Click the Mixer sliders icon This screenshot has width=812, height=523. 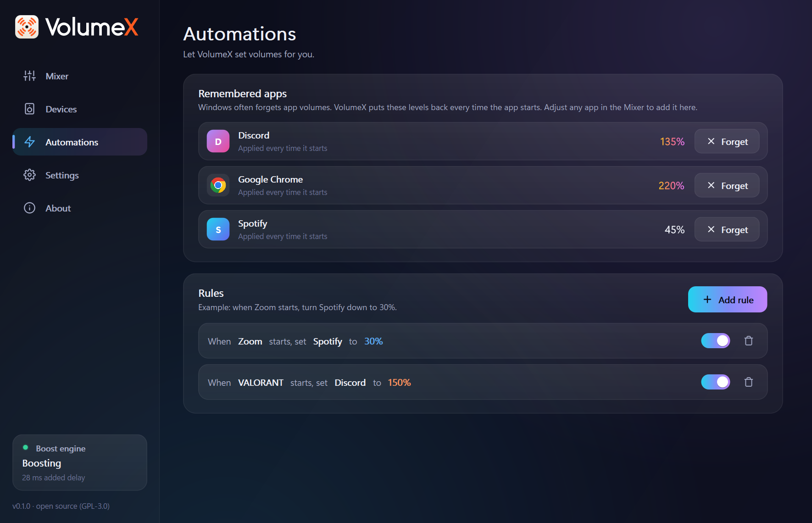point(29,76)
